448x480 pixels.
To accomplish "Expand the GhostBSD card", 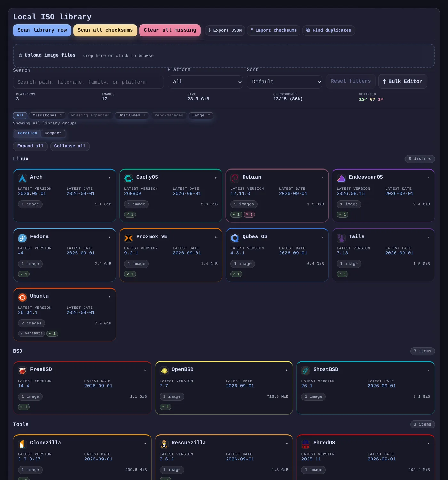I will coord(428,370).
